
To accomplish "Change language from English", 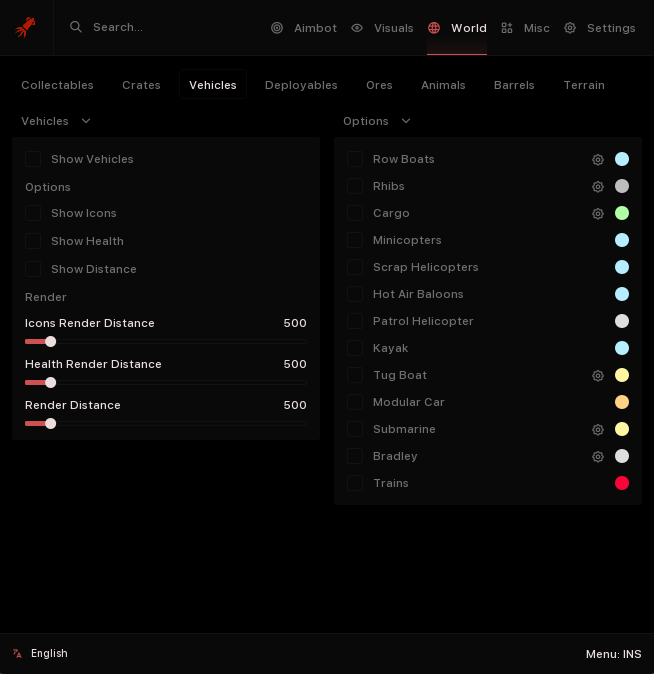I will (x=49, y=653).
